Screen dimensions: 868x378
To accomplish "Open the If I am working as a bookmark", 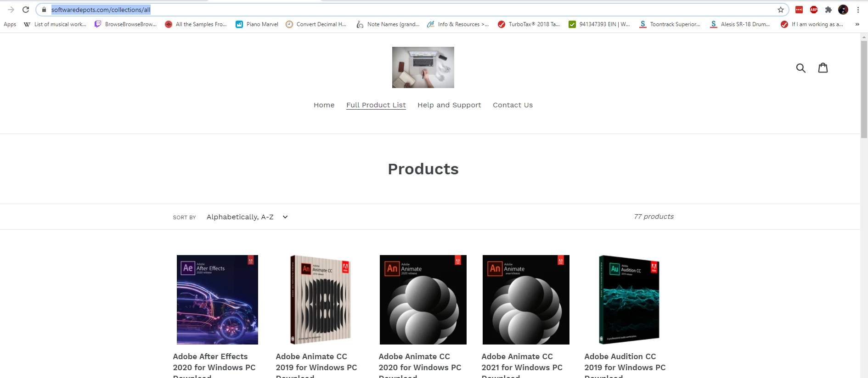I will tap(812, 24).
